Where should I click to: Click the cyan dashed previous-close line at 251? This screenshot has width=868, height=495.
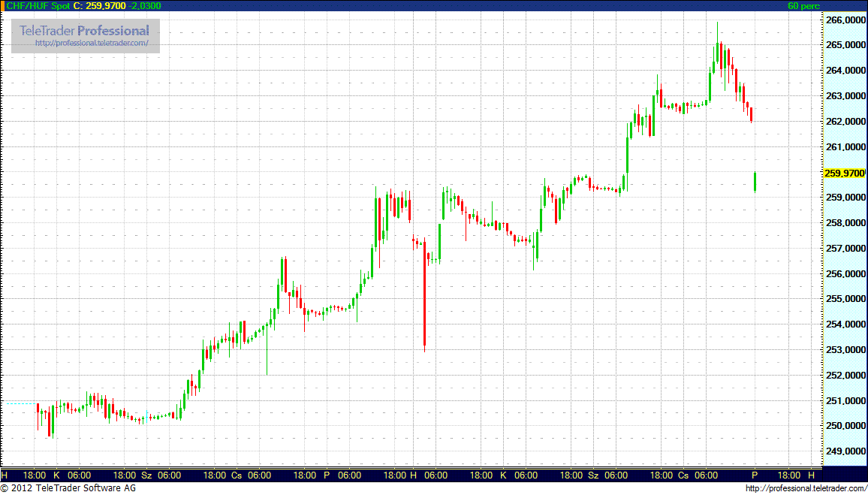[x=21, y=403]
